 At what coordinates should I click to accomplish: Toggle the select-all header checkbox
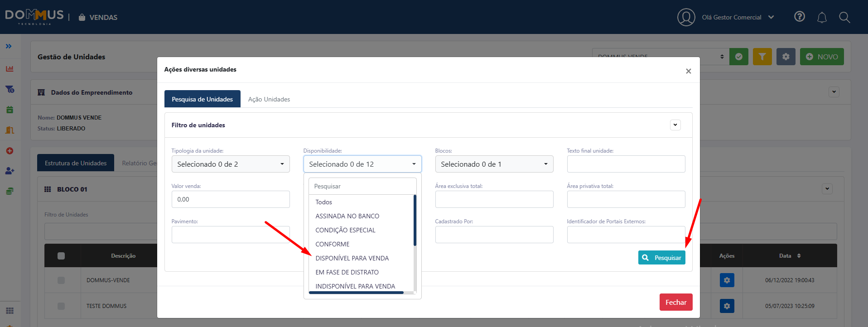[61, 256]
